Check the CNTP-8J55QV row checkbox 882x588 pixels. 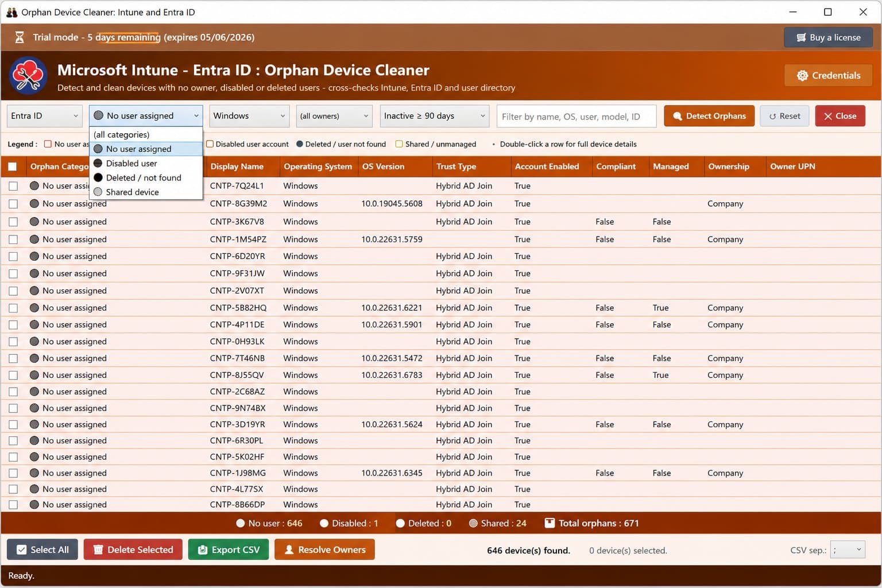pyautogui.click(x=13, y=375)
